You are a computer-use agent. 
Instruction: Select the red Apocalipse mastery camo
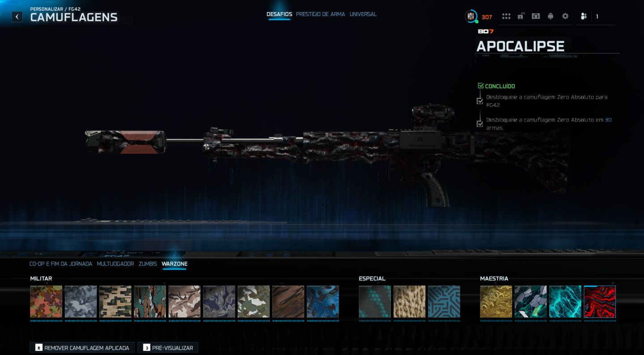pos(600,302)
